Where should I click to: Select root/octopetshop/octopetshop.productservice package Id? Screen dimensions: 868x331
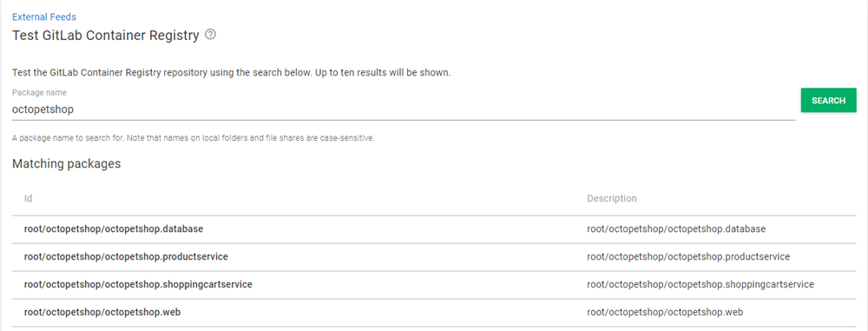coord(126,256)
